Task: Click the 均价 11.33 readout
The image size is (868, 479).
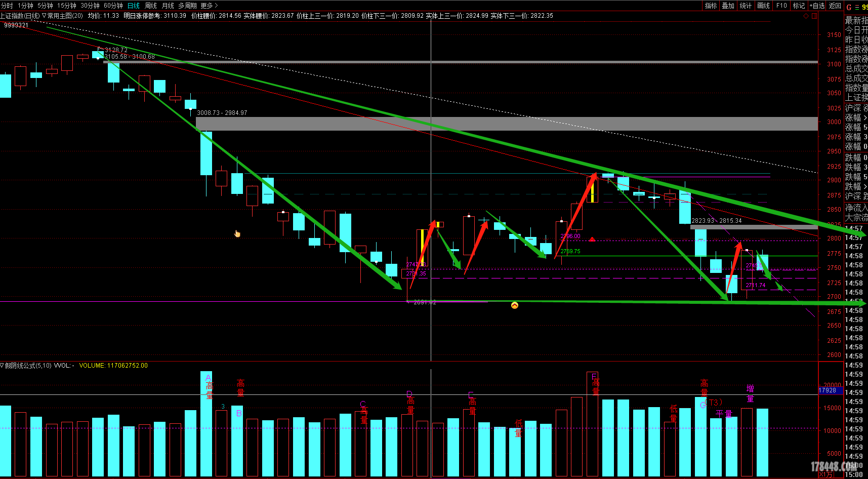Action: (103, 16)
